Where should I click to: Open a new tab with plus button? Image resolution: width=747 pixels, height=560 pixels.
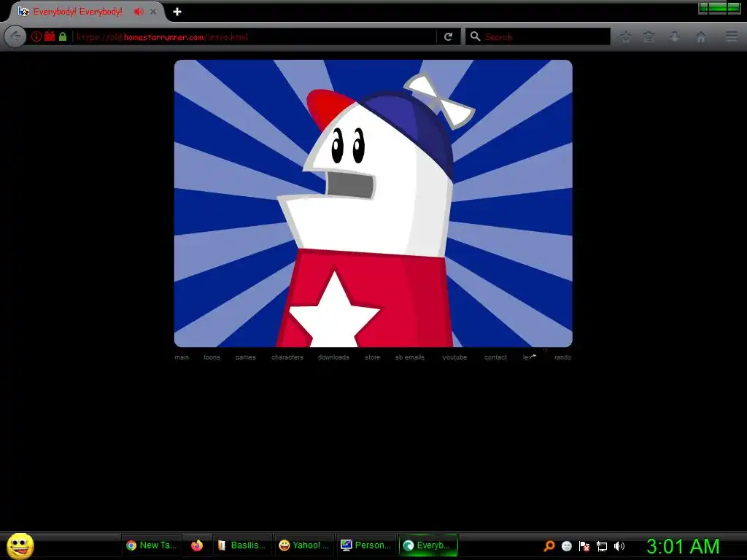(x=177, y=12)
